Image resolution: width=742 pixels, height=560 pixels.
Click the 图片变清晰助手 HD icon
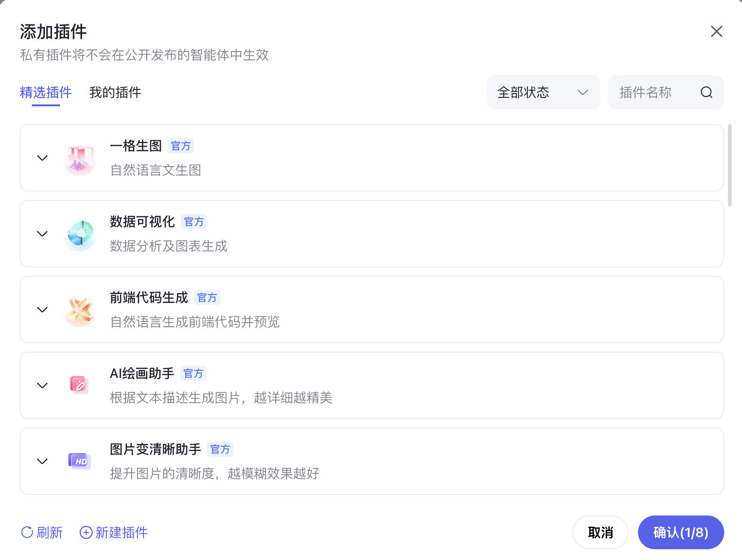click(80, 461)
